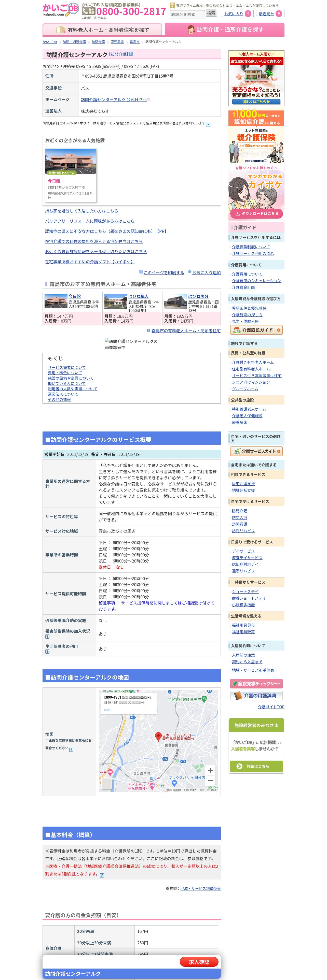
Task: Open 契約から入居まで sidebar link
Action: (x=247, y=662)
